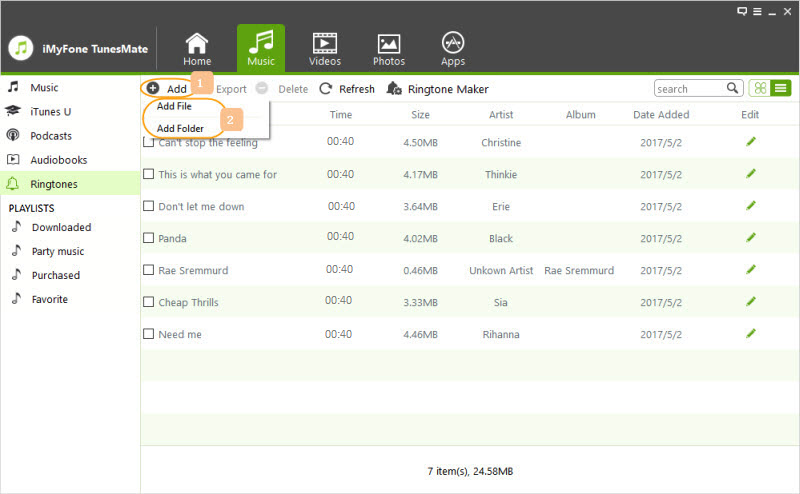Check the box for Need me
Viewport: 800px width, 494px height.
[148, 334]
